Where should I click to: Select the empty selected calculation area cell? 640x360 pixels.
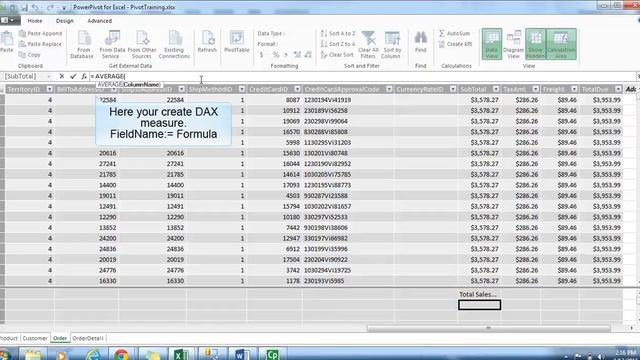(479, 305)
